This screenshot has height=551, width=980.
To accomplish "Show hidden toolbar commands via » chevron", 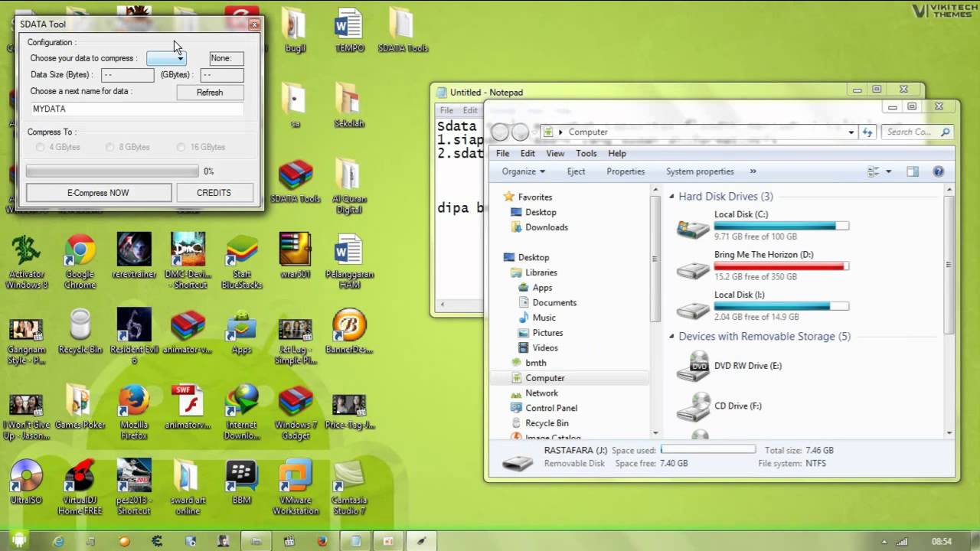I will [x=753, y=171].
